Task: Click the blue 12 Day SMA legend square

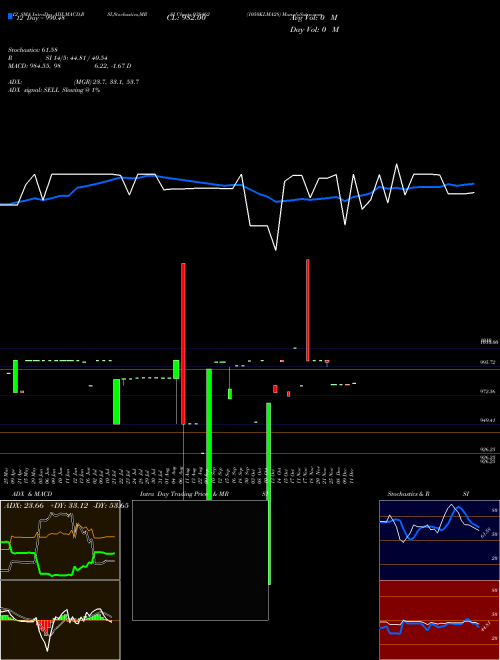Action: [x=10, y=16]
